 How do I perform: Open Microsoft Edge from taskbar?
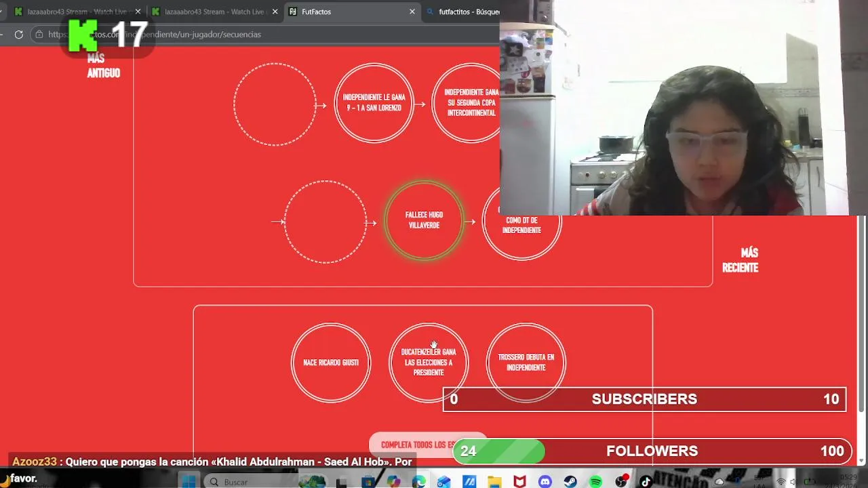[418, 482]
